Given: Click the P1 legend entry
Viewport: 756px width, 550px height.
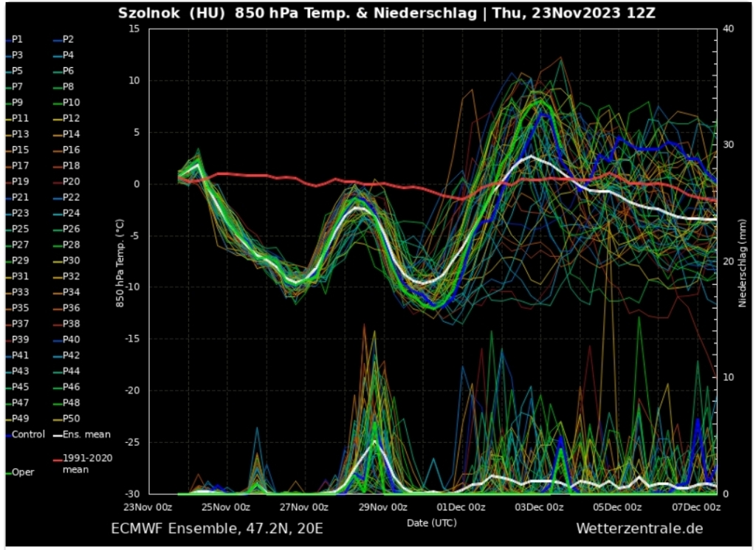Looking at the screenshot, I should click(x=18, y=39).
